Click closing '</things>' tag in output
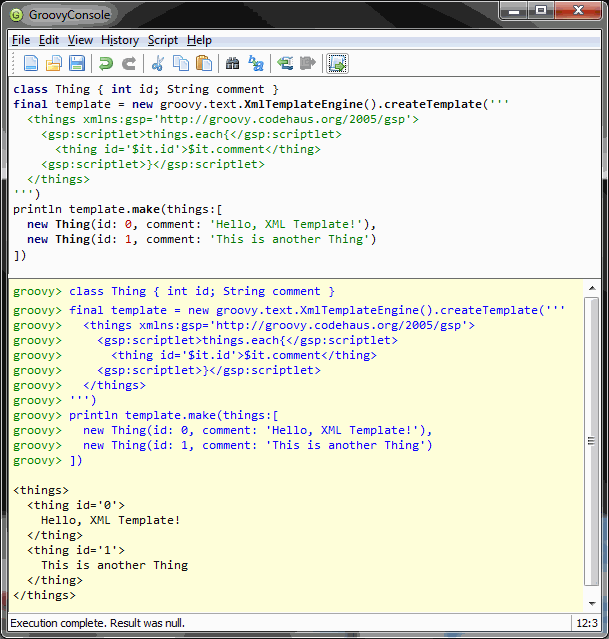This screenshot has width=609, height=639. coord(44,595)
